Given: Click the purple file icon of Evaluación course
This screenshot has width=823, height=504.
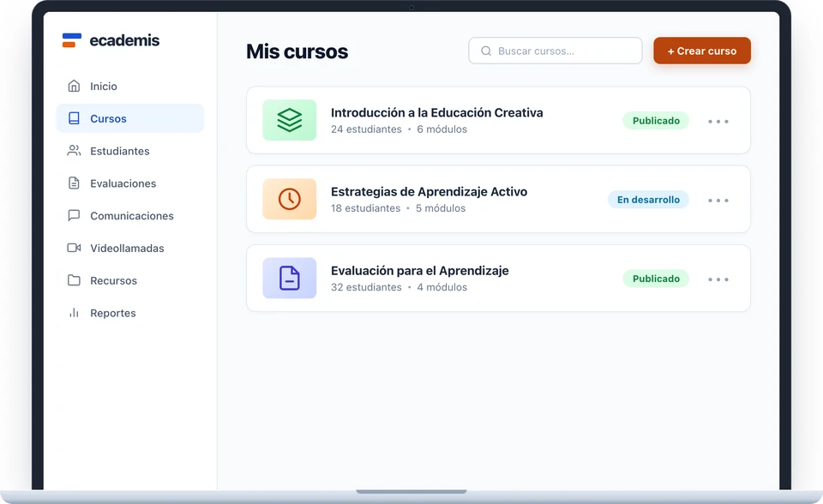Looking at the screenshot, I should (x=290, y=279).
